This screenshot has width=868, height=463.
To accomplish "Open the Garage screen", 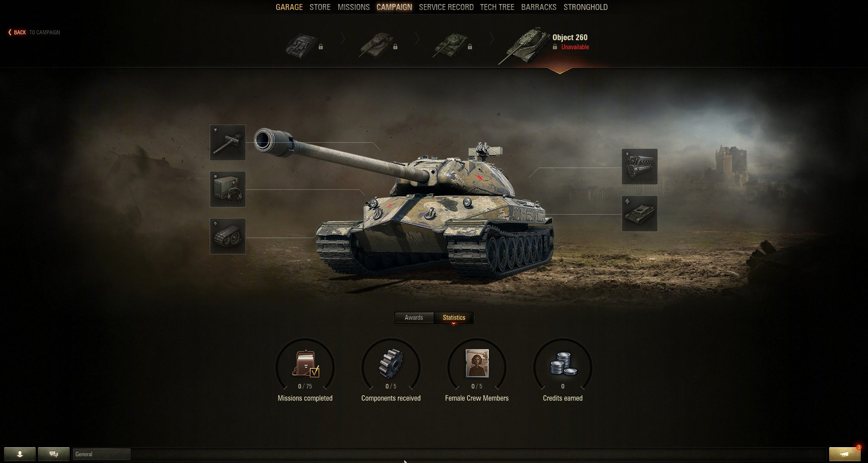I will pyautogui.click(x=289, y=7).
